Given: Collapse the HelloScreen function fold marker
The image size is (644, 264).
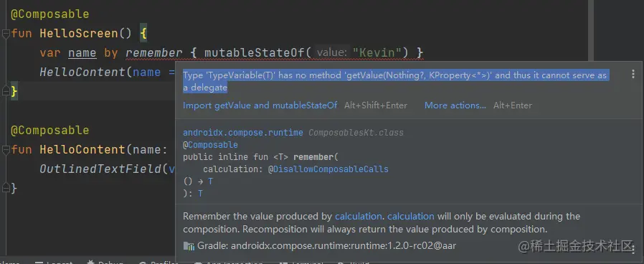Looking at the screenshot, I should tap(5, 34).
